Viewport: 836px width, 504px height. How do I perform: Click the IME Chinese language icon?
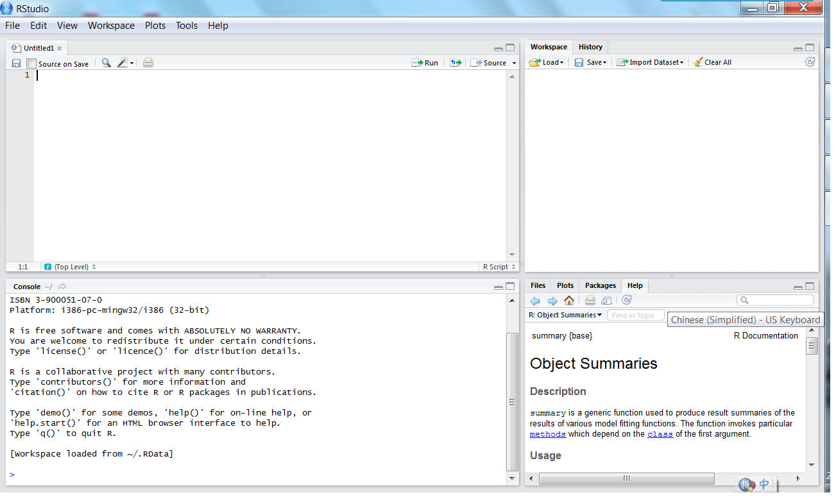[x=764, y=485]
